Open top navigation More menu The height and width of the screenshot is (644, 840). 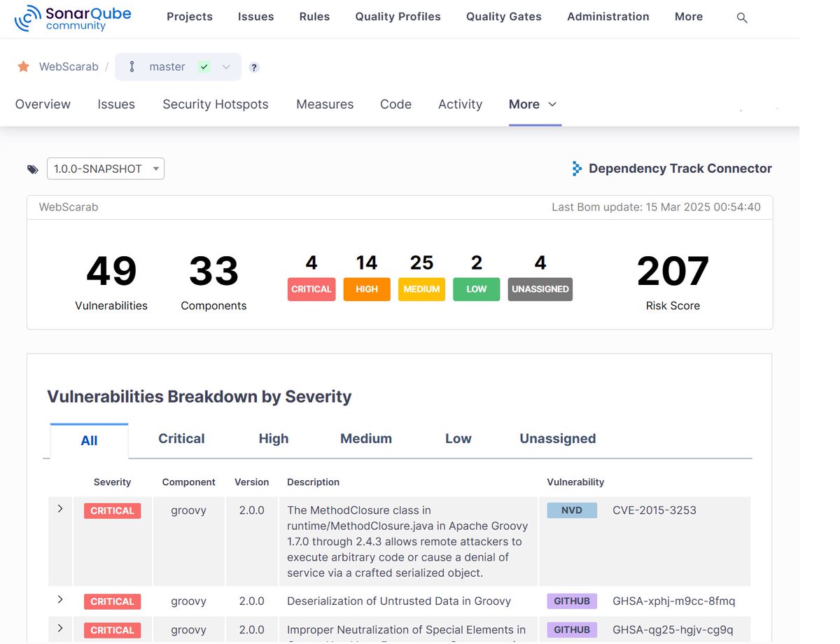[689, 17]
